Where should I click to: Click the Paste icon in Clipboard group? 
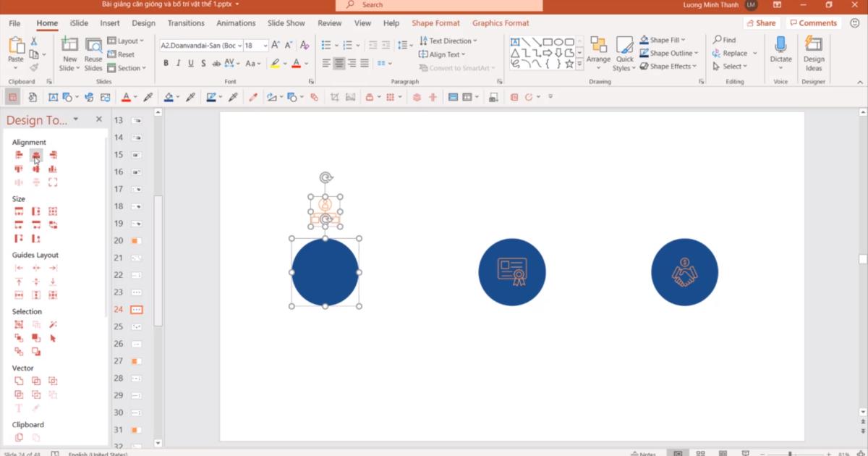tap(15, 48)
